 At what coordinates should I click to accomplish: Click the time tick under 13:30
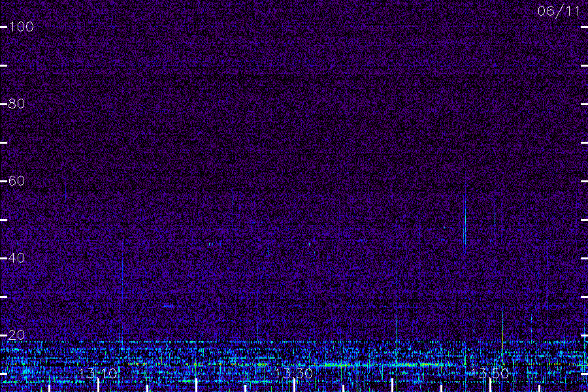(x=294, y=385)
